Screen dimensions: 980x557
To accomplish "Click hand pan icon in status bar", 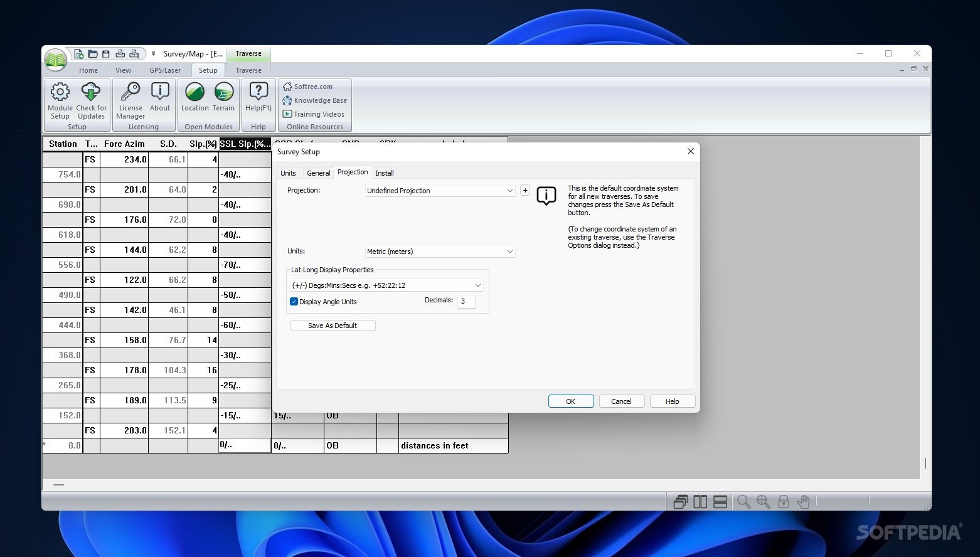I will pos(804,502).
